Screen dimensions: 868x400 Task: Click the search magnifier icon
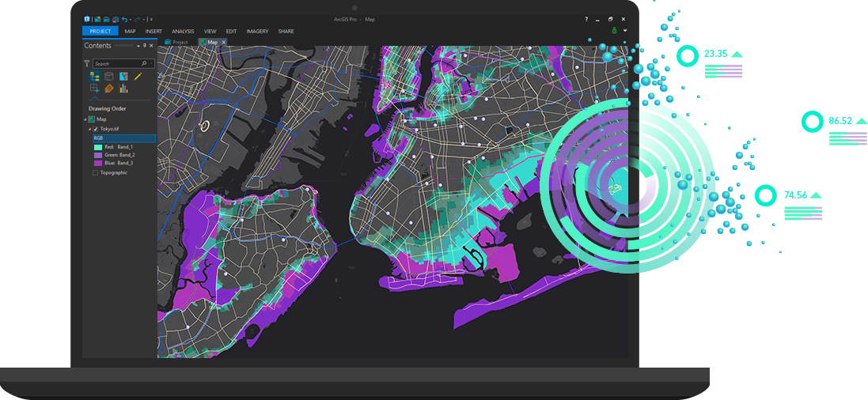coord(144,63)
